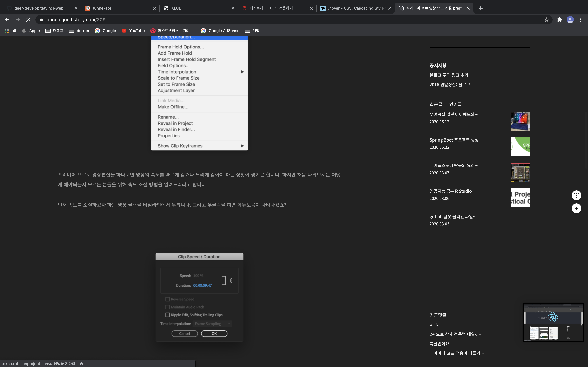588x367 pixels.
Task: Open the Chrome extensions puzzle icon
Action: (x=560, y=20)
